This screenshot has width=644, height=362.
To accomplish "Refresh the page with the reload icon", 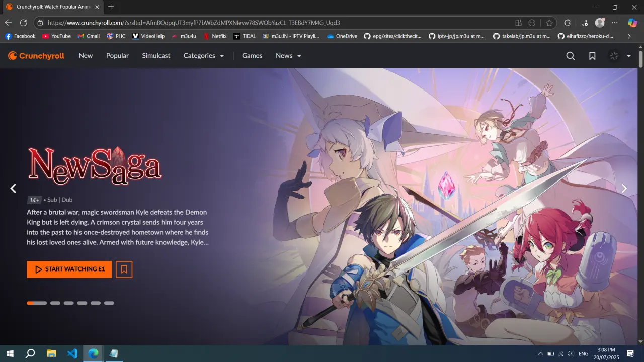I will coord(23,23).
